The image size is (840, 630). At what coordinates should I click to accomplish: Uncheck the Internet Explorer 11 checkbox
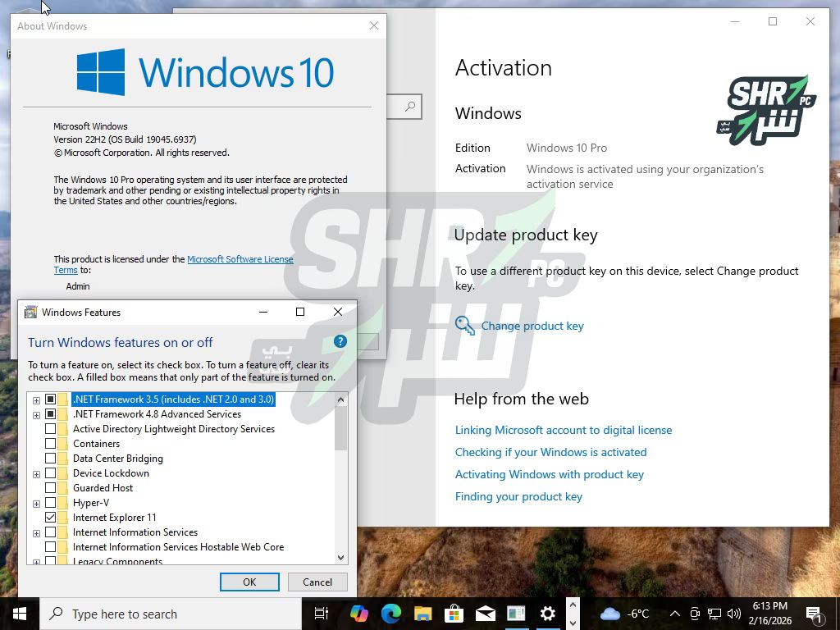click(x=50, y=518)
